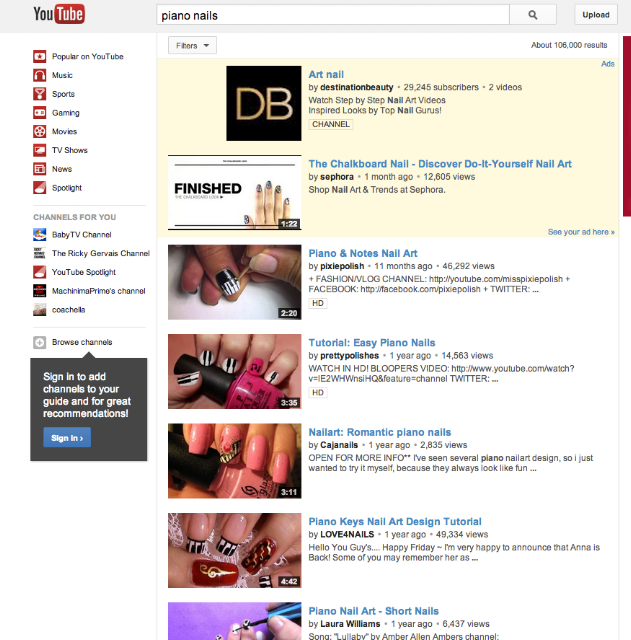The image size is (631, 640).
Task: Open Cajanails uploader link
Action: 339,445
